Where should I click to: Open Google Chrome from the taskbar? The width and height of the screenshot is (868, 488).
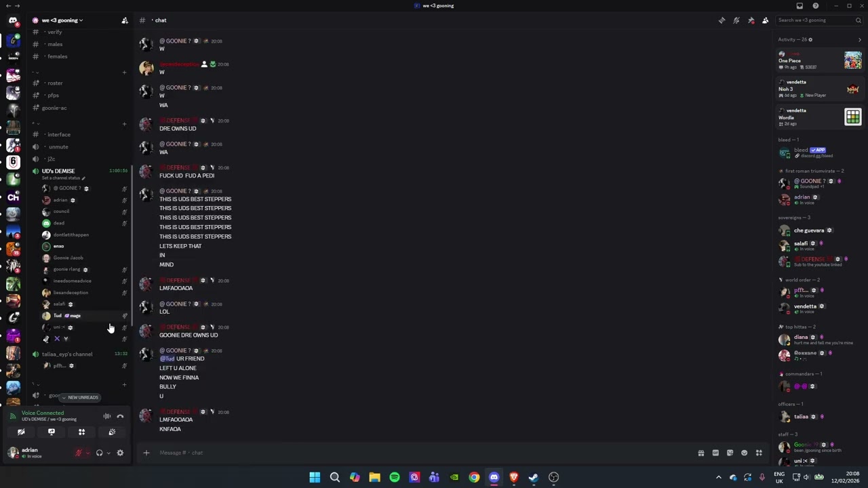click(474, 477)
